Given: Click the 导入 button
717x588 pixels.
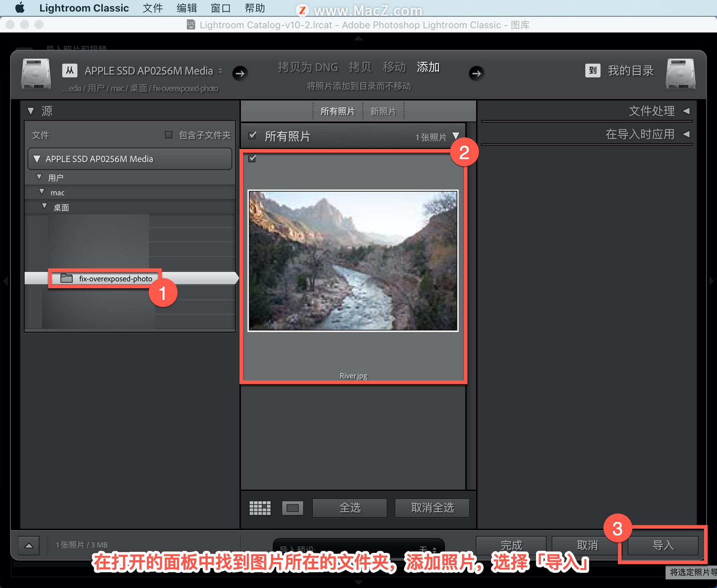Looking at the screenshot, I should click(x=663, y=545).
